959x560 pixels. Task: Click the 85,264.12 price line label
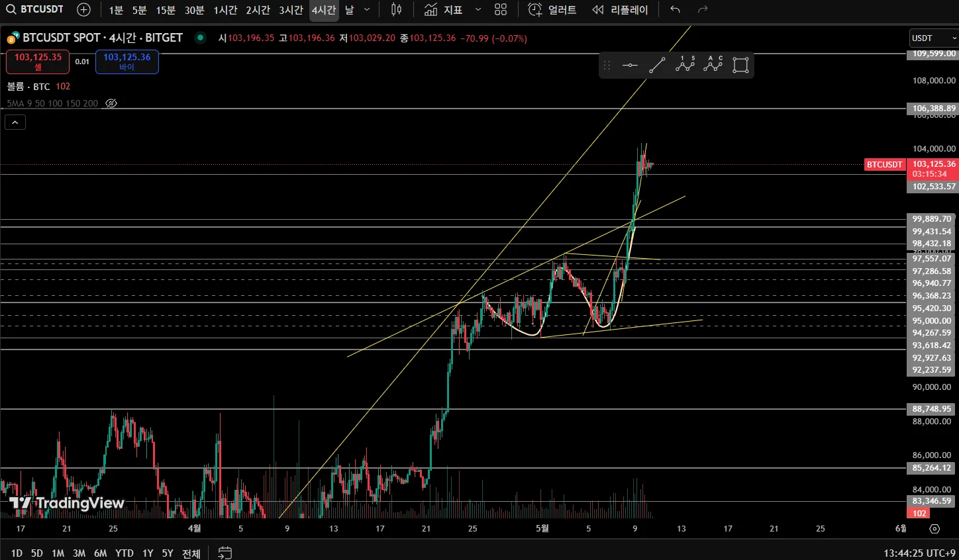click(x=932, y=468)
